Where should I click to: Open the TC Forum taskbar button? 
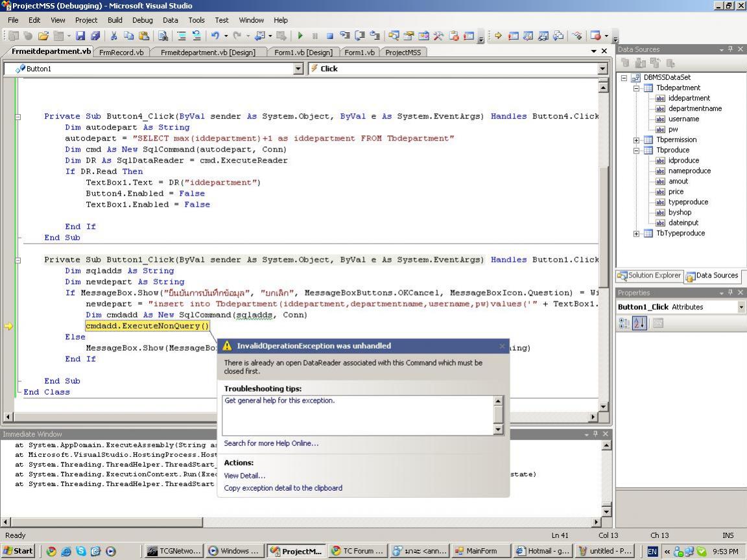(x=357, y=551)
